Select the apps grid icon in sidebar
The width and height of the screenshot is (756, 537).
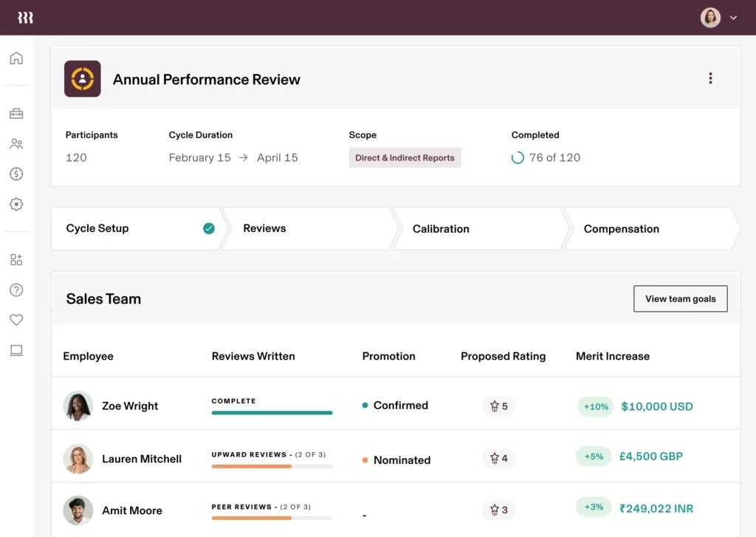coord(16,259)
